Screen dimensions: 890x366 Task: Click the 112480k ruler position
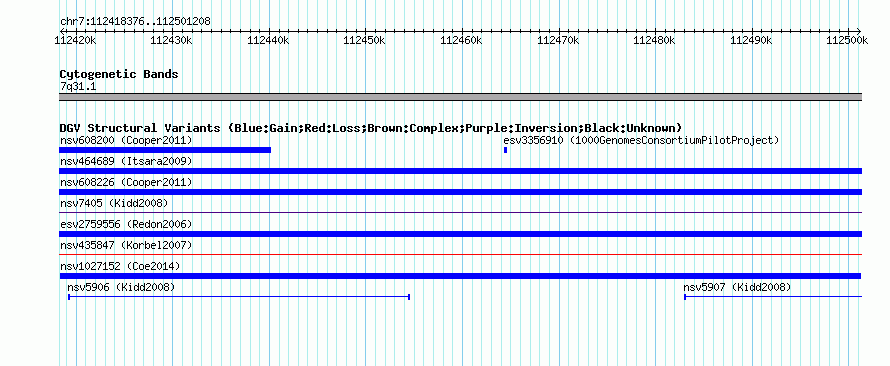654,40
